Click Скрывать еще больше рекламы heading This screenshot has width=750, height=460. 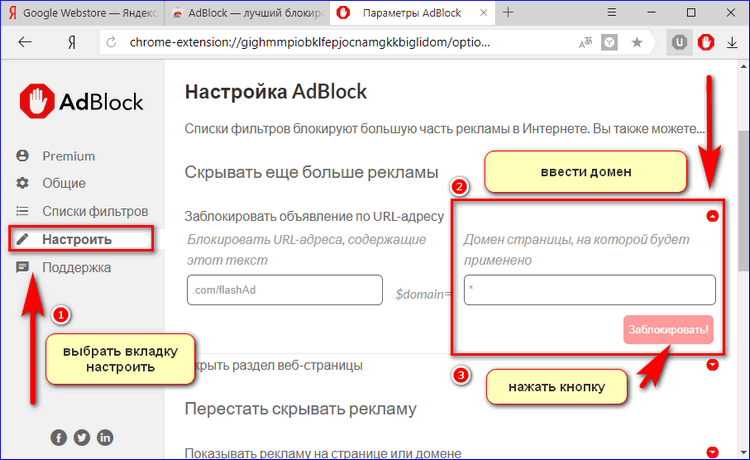(311, 172)
